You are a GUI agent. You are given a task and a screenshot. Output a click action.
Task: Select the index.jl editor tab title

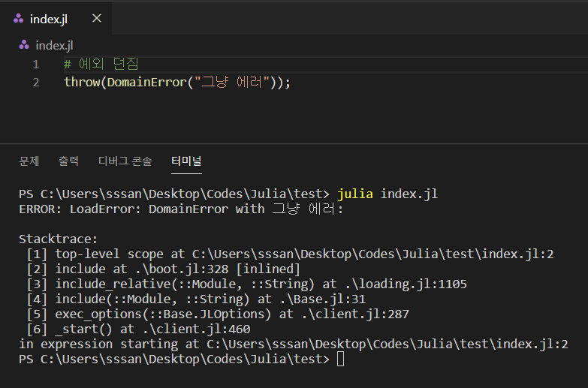49,19
